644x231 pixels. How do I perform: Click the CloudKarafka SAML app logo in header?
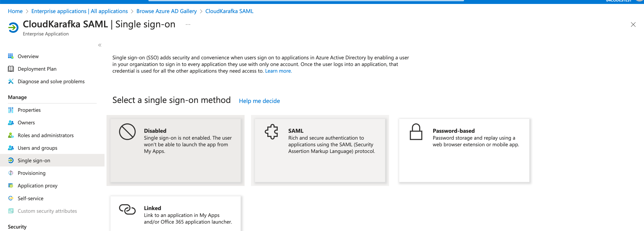(x=13, y=28)
